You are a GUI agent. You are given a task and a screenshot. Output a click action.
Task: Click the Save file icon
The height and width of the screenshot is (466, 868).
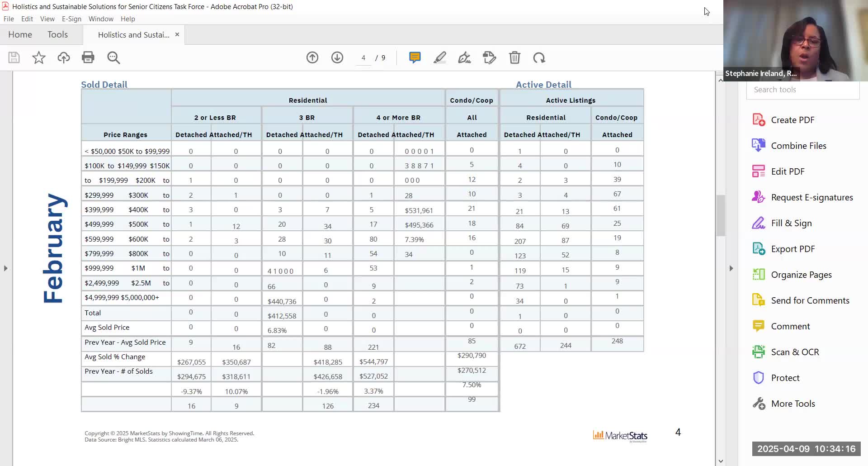coord(14,57)
